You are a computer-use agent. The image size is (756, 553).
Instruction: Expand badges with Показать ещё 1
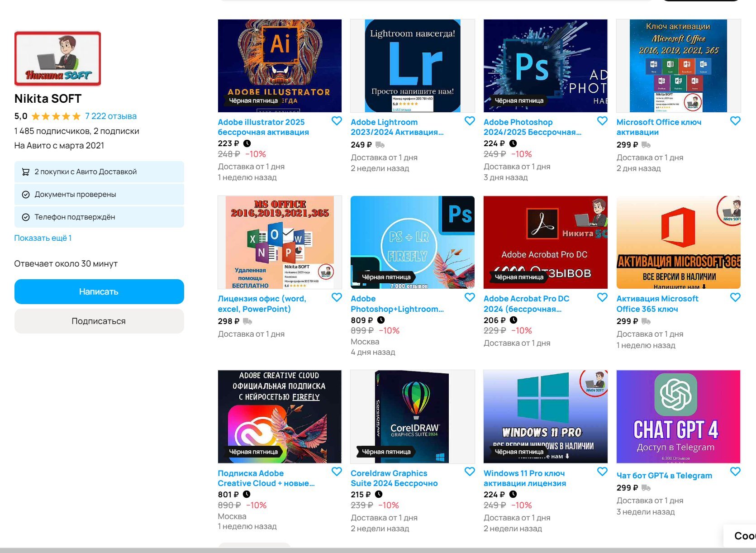pyautogui.click(x=43, y=238)
